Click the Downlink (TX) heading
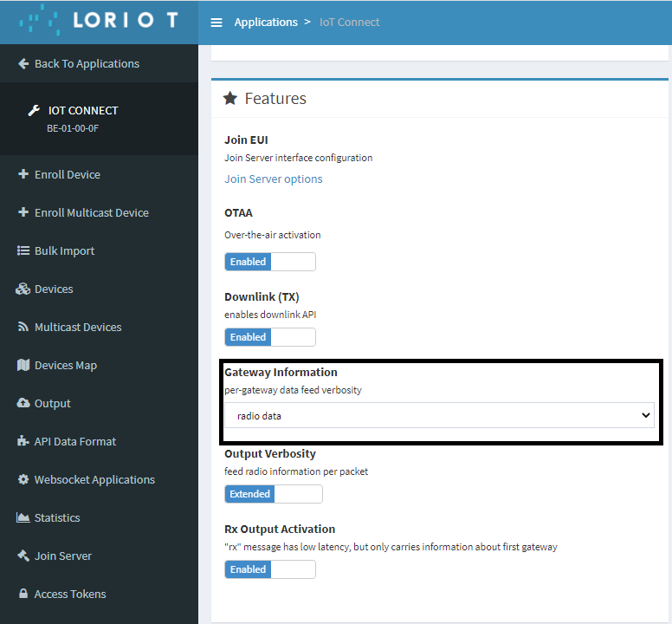Screen dimensions: 672x624 click(x=262, y=296)
